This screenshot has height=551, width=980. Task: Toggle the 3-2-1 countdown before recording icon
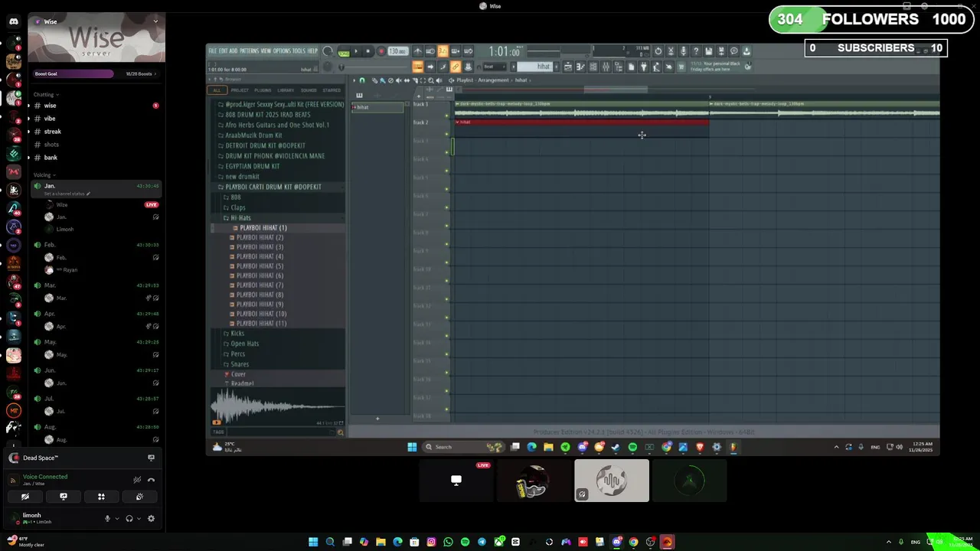coord(443,51)
